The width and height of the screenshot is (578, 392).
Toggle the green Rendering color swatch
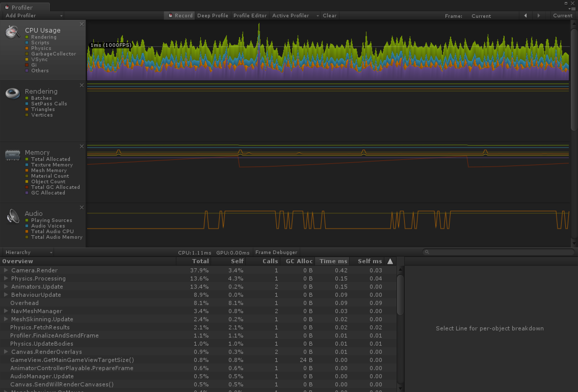(27, 37)
